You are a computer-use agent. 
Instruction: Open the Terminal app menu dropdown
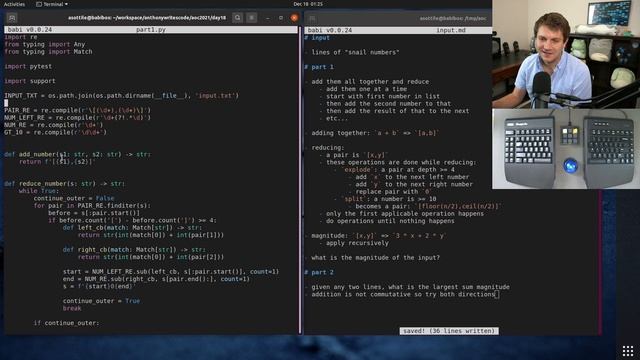click(52, 4)
